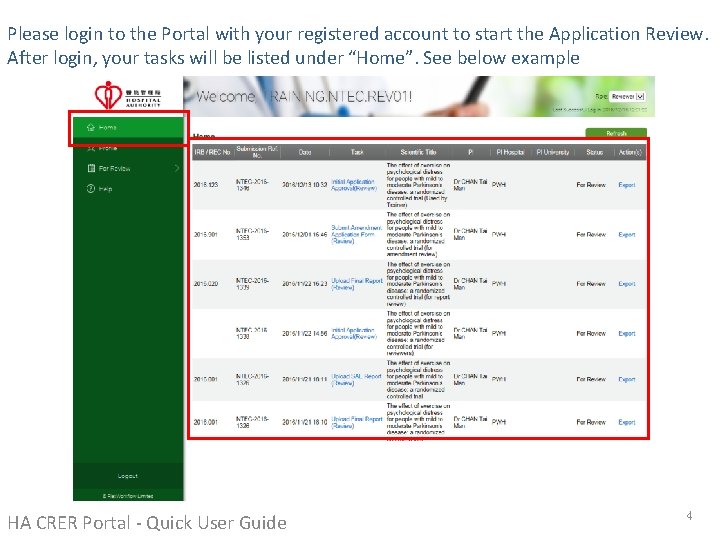
Task: Click For Review status in first row
Action: pos(591,185)
